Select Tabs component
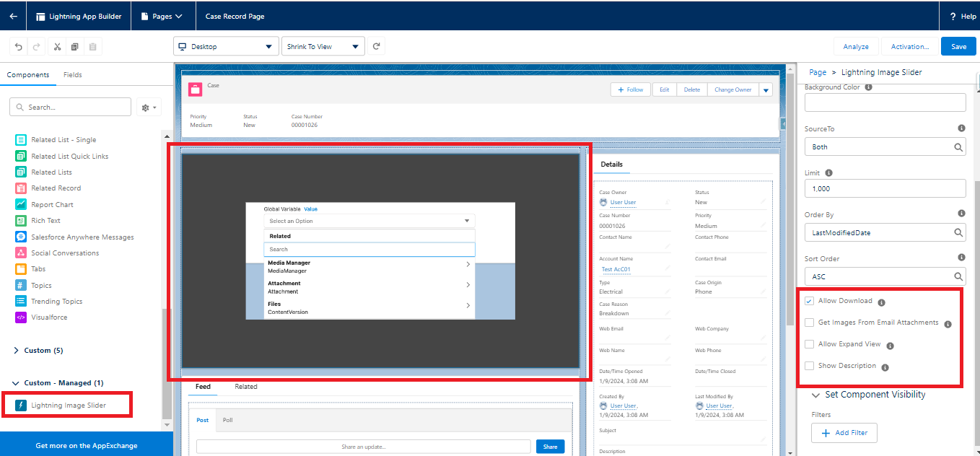Image resolution: width=980 pixels, height=456 pixels. [x=38, y=269]
